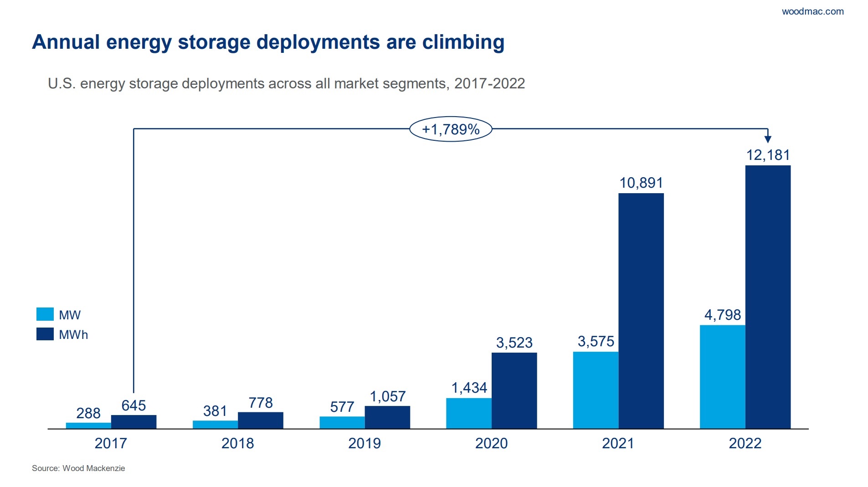This screenshot has height=487, width=868.
Task: Click the woodmac.com link
Action: 813,12
